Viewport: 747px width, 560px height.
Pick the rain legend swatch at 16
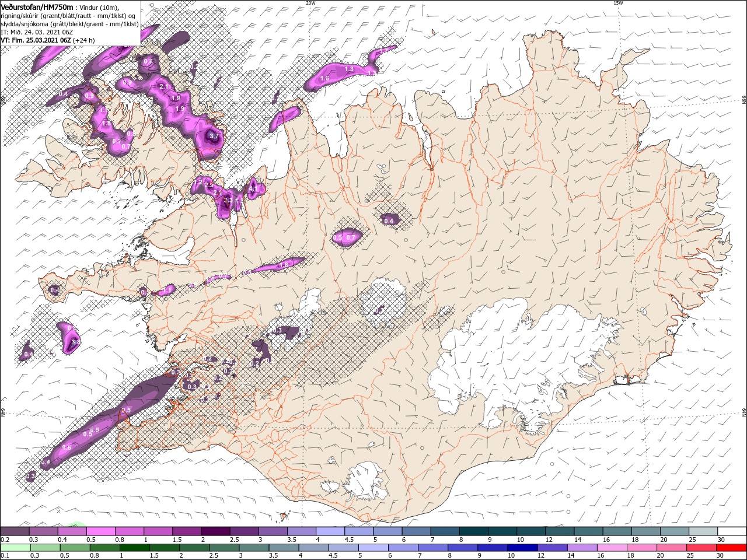point(613,548)
